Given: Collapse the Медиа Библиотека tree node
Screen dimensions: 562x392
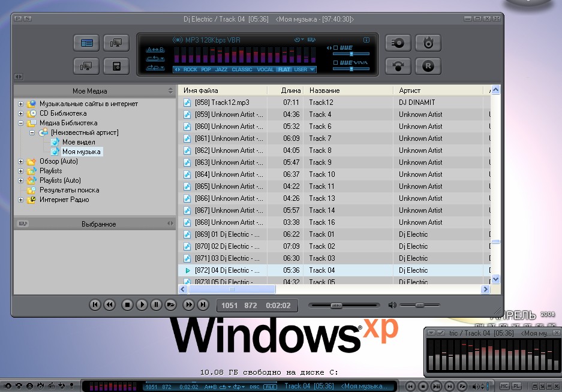Looking at the screenshot, I should tap(21, 123).
